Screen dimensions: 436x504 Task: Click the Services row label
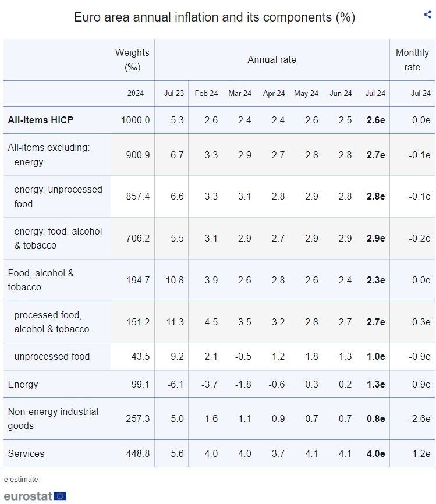26,453
